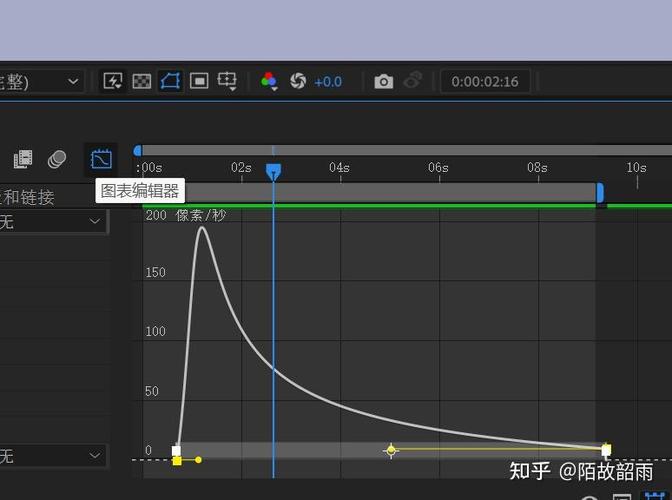Click the yellow bezier handle near first keyframe
Screen dimensions: 672x500
(198, 460)
